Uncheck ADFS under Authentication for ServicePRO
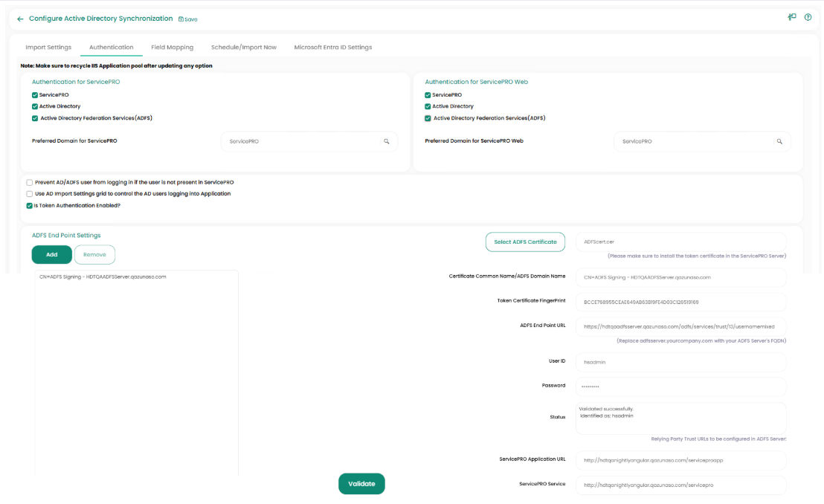Viewport: 824px width, 504px height. tap(35, 118)
